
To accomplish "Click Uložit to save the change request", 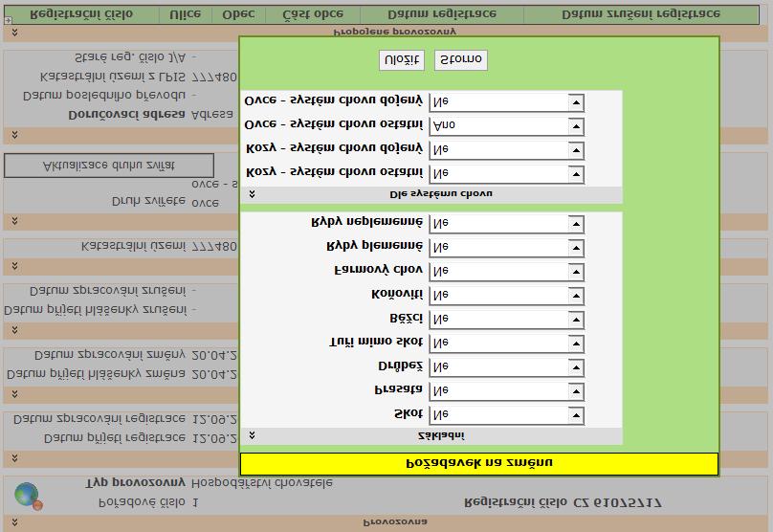I will [401, 60].
